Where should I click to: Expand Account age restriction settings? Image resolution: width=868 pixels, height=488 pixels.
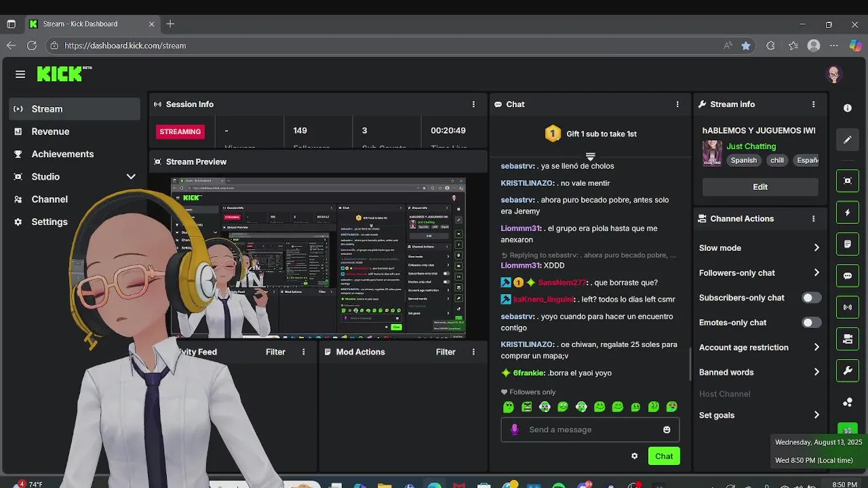tap(759, 348)
